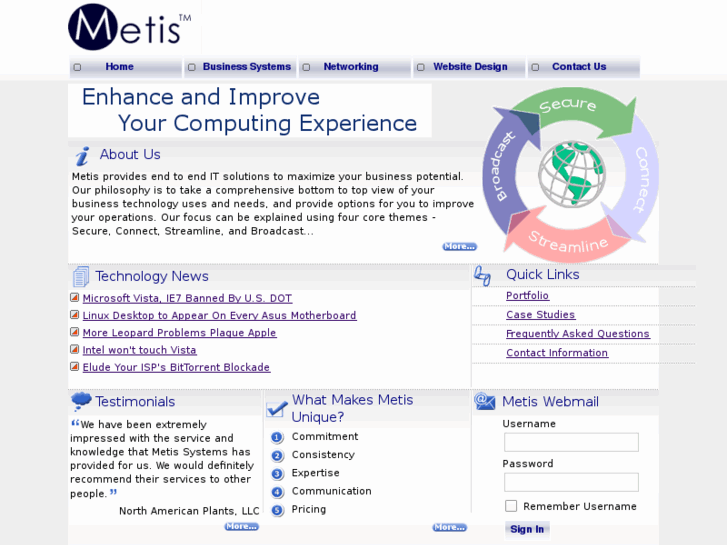Click the number 1 bullet for Commitment
This screenshot has width=727, height=545.
[277, 437]
